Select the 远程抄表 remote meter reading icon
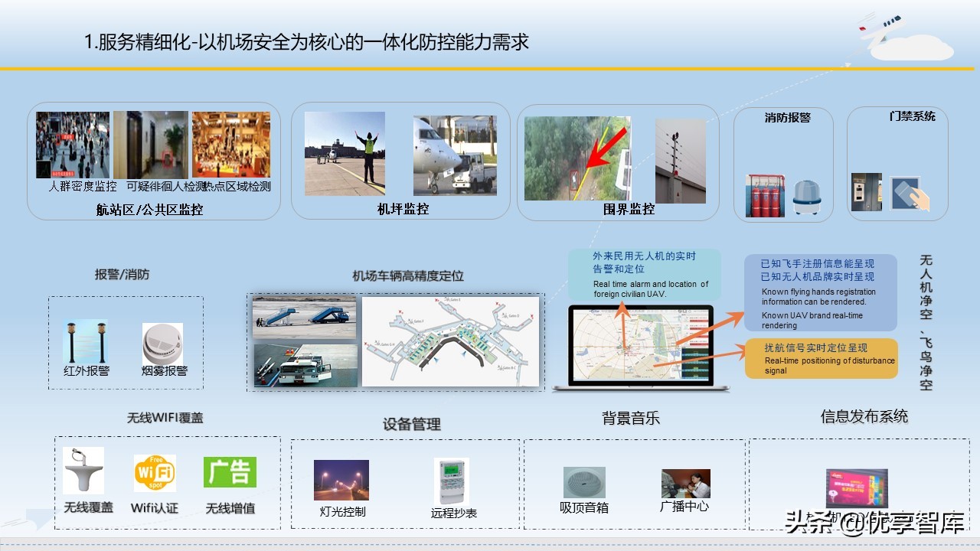Image resolution: width=980 pixels, height=551 pixels. click(452, 482)
